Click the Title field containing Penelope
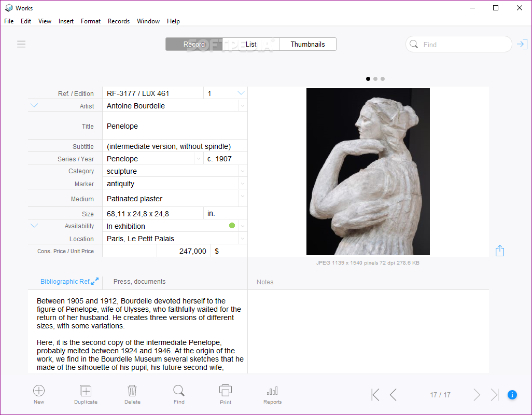532x415 pixels. [x=175, y=126]
